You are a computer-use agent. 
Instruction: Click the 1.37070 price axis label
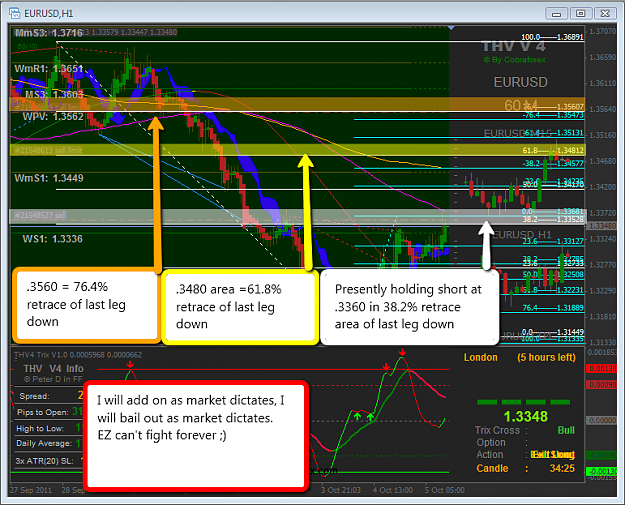click(x=603, y=31)
